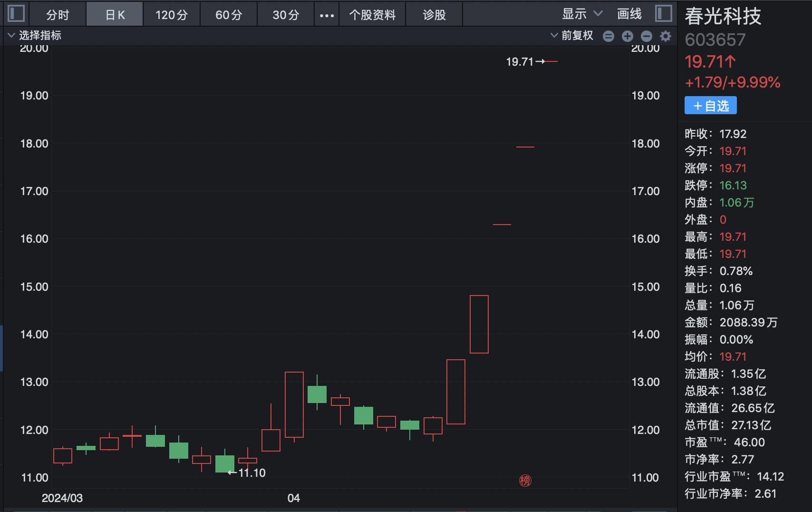812x512 pixels.
Task: Click the 内盘 value 1.06万
Action: point(737,203)
